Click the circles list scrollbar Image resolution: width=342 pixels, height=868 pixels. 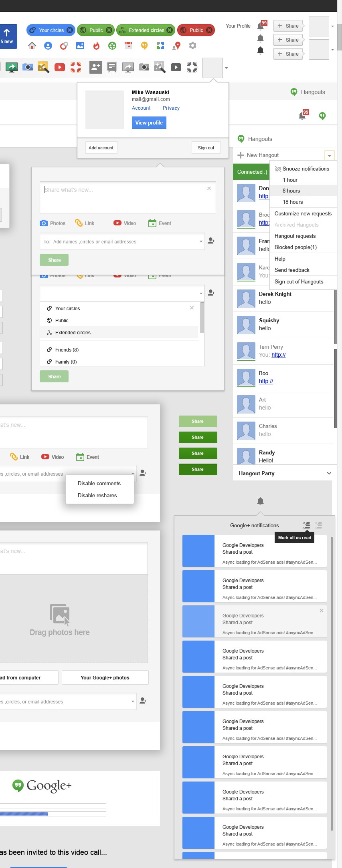202,317
